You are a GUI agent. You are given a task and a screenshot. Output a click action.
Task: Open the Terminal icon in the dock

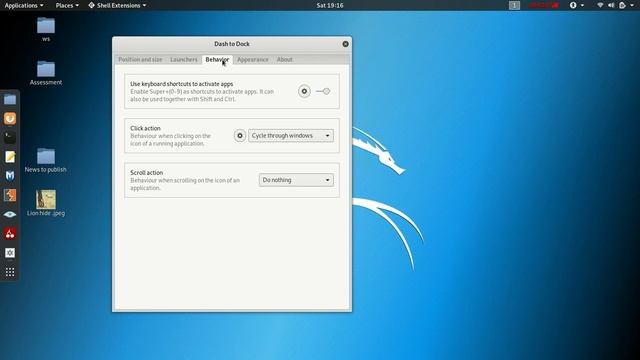(x=10, y=138)
